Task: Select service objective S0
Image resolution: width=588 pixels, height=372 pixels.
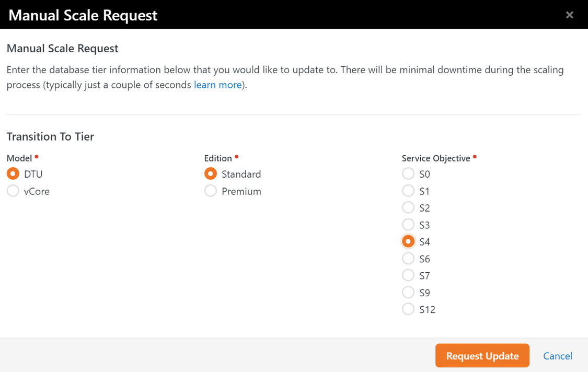Action: (x=408, y=173)
